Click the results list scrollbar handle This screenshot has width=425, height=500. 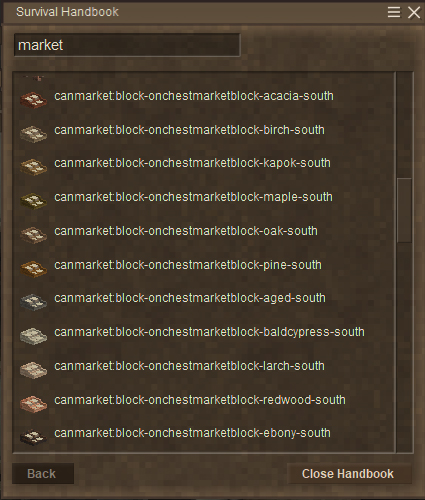pos(404,211)
